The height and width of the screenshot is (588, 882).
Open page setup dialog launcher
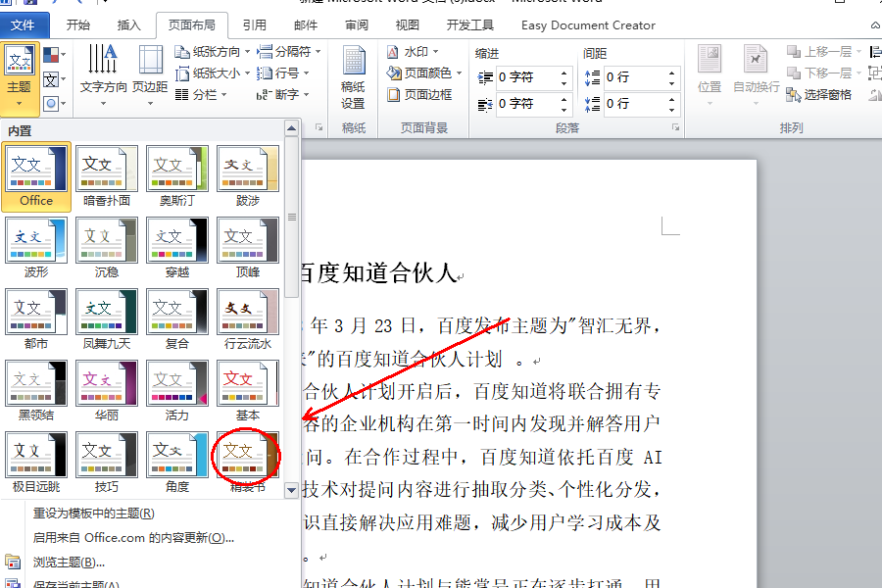(318, 127)
